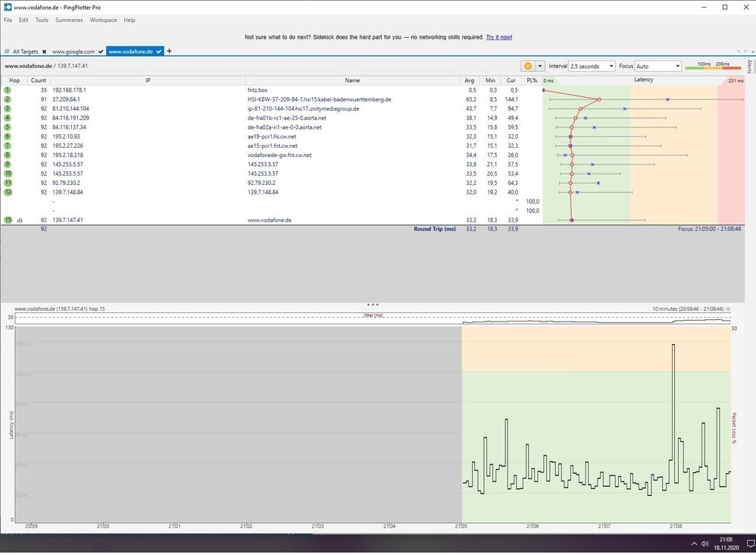Select hop 7 green circle
Image resolution: width=756 pixels, height=555 pixels.
pyautogui.click(x=8, y=146)
